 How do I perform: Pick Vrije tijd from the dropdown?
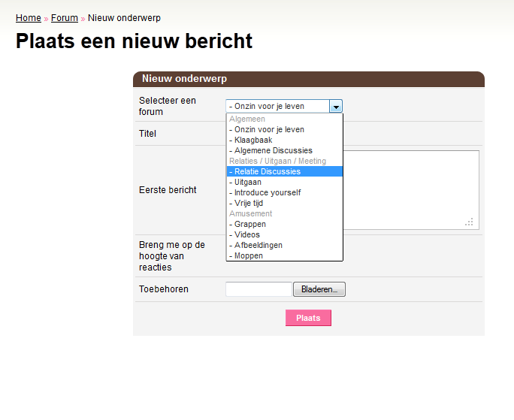[285, 203]
